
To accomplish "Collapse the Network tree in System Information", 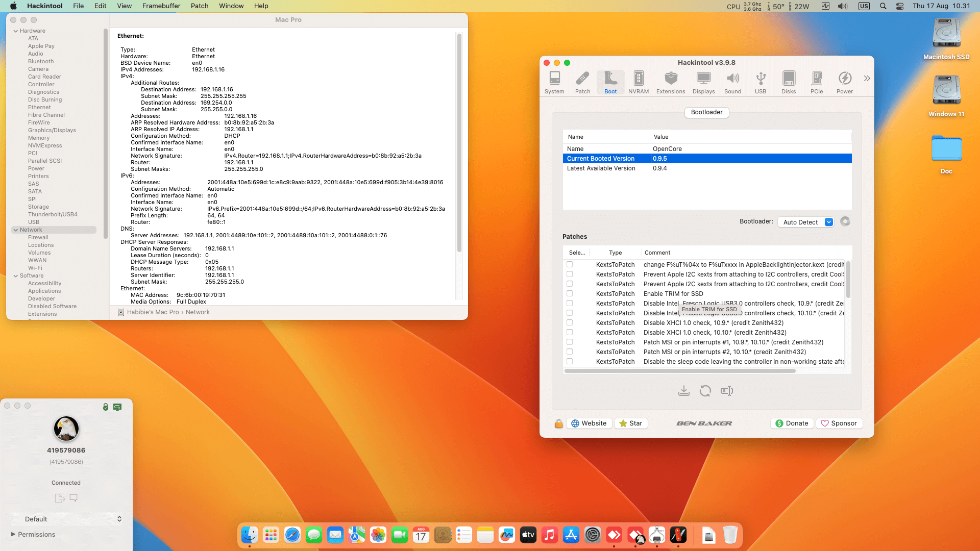I will click(x=16, y=230).
